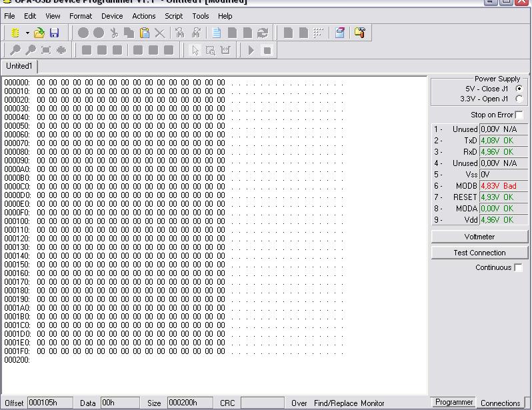Click the hex row offset 000000:
This screenshot has height=410, width=532.
click(x=17, y=83)
